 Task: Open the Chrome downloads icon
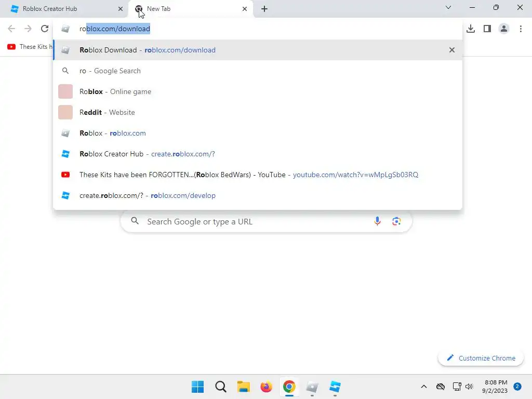[471, 29]
